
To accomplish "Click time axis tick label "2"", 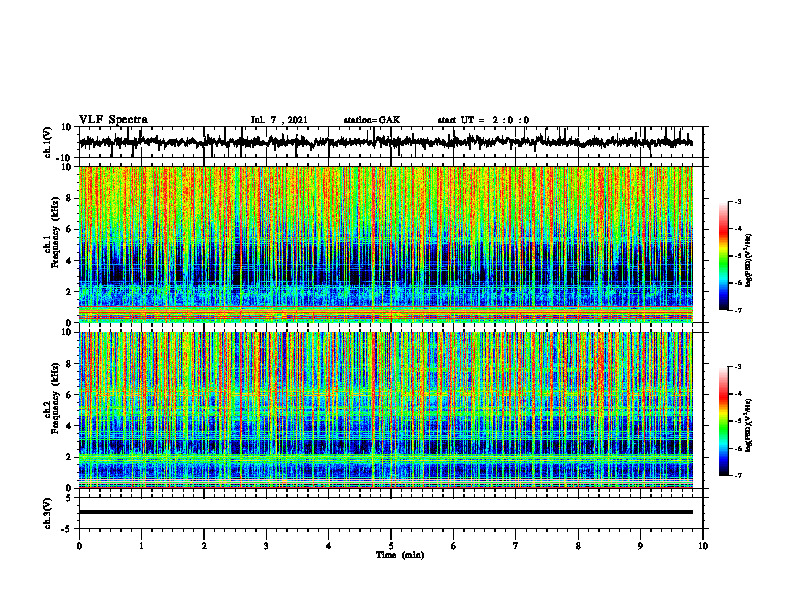I will coord(204,546).
